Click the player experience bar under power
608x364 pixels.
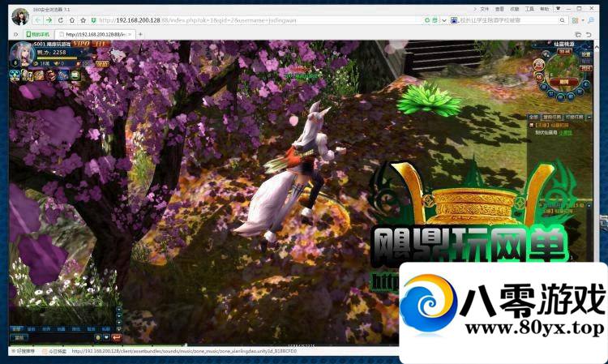point(62,58)
